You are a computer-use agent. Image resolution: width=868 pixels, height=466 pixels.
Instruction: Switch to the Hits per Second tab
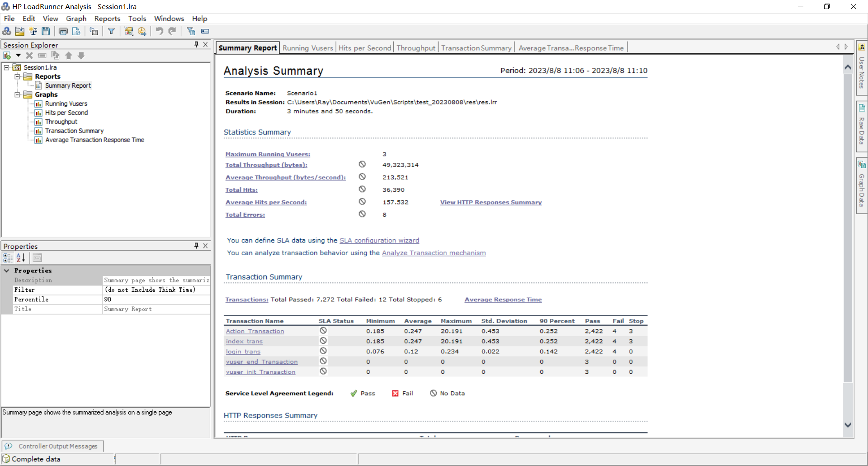365,48
